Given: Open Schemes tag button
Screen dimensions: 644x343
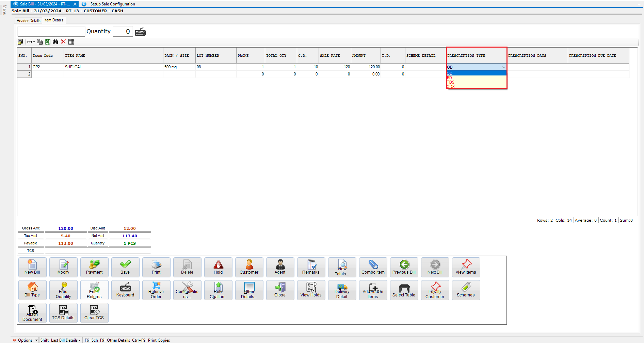Looking at the screenshot, I should [466, 290].
